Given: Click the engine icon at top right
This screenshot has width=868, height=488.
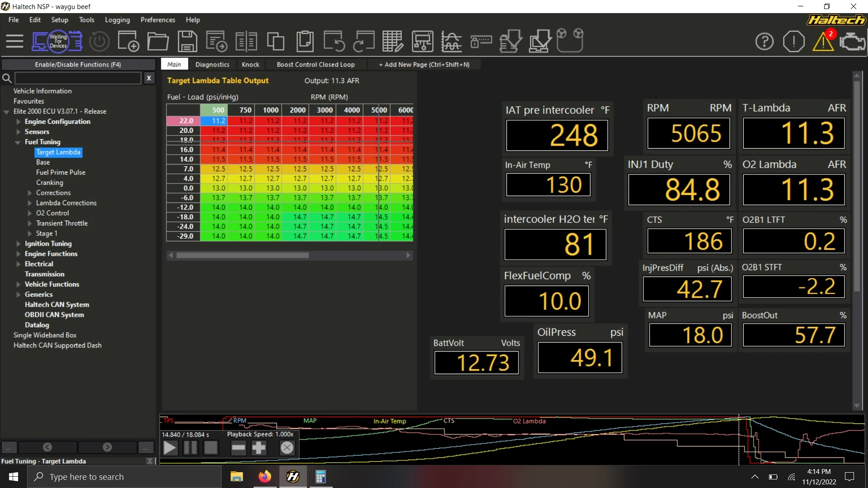Looking at the screenshot, I should pyautogui.click(x=852, y=42).
